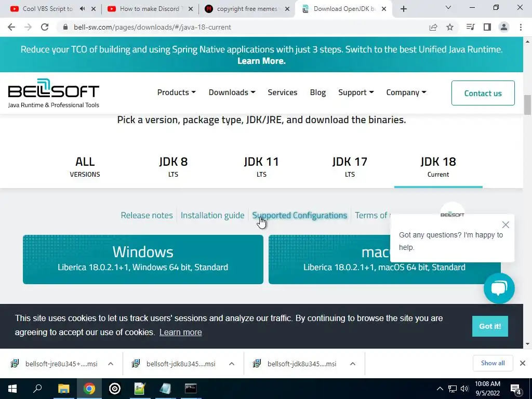Open Chrome three-dot menu

[x=521, y=27]
